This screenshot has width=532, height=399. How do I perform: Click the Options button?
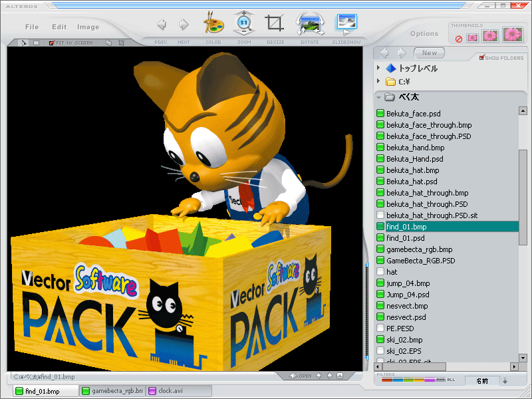click(424, 34)
